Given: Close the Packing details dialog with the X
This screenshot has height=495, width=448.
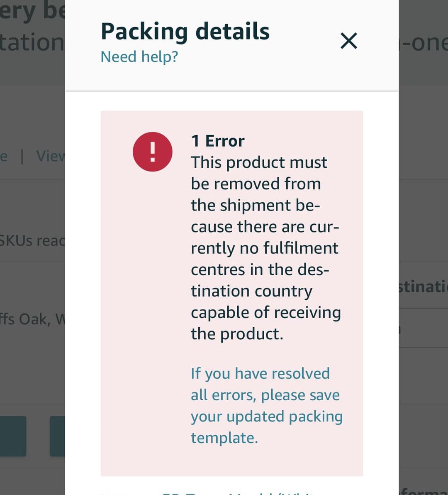Looking at the screenshot, I should (x=349, y=41).
